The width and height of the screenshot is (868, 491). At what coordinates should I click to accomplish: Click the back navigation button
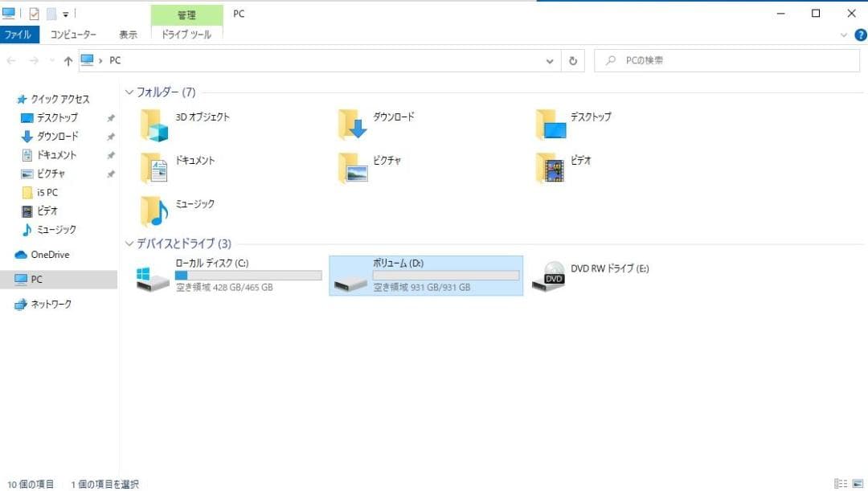click(11, 60)
